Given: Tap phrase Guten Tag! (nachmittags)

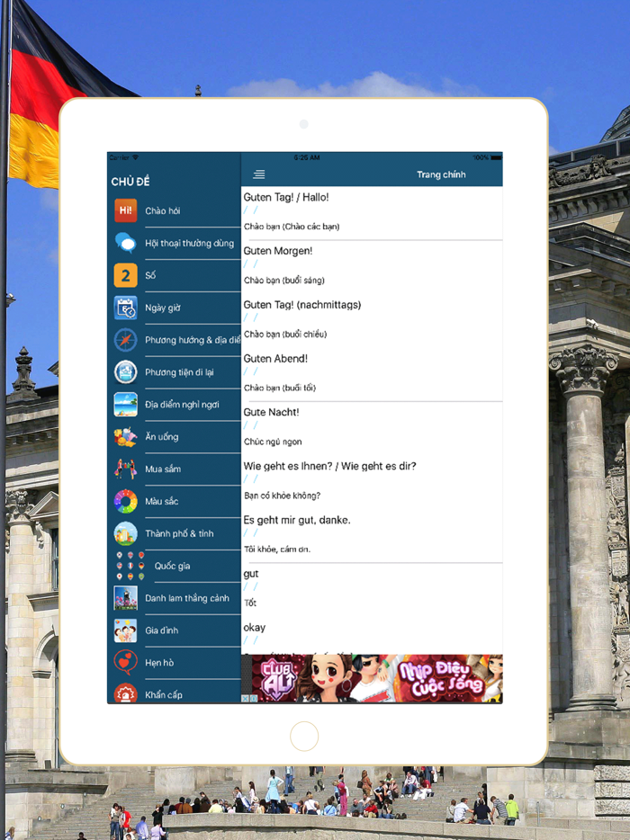Looking at the screenshot, I should (302, 305).
